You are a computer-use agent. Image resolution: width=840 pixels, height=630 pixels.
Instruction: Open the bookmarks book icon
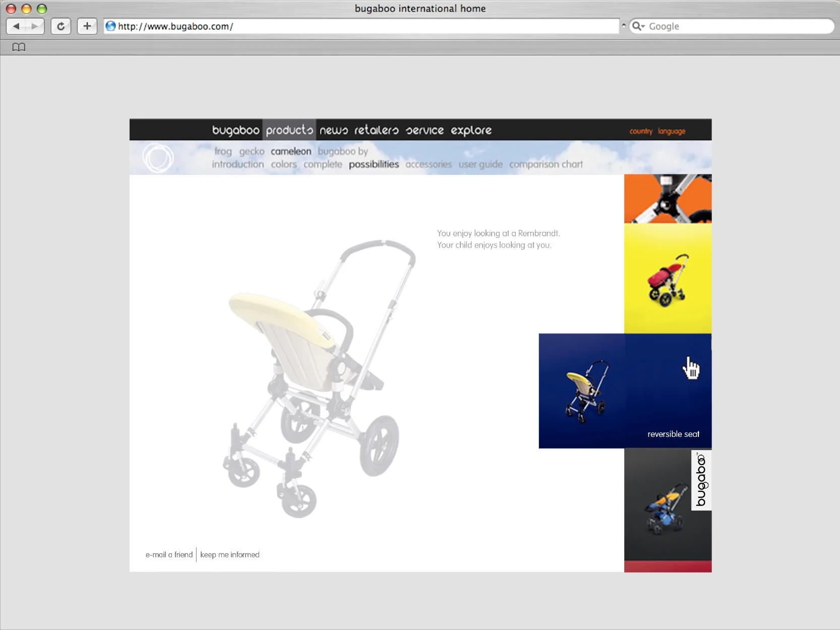click(x=19, y=47)
